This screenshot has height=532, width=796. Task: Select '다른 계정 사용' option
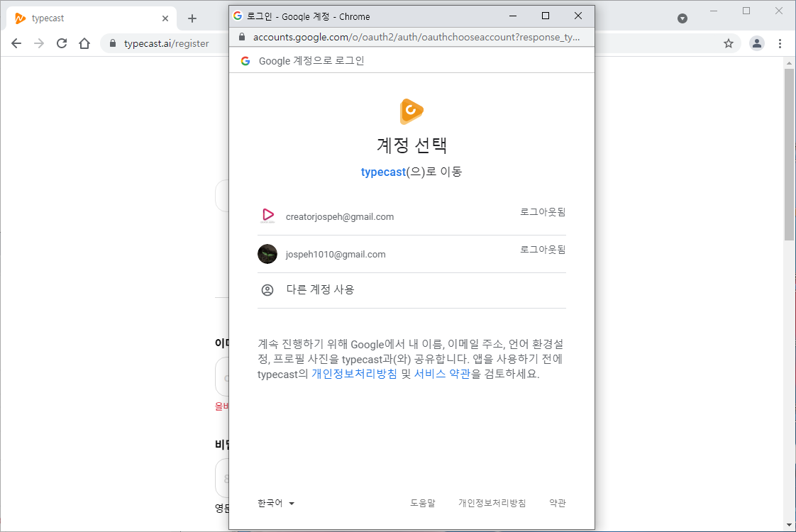click(411, 290)
